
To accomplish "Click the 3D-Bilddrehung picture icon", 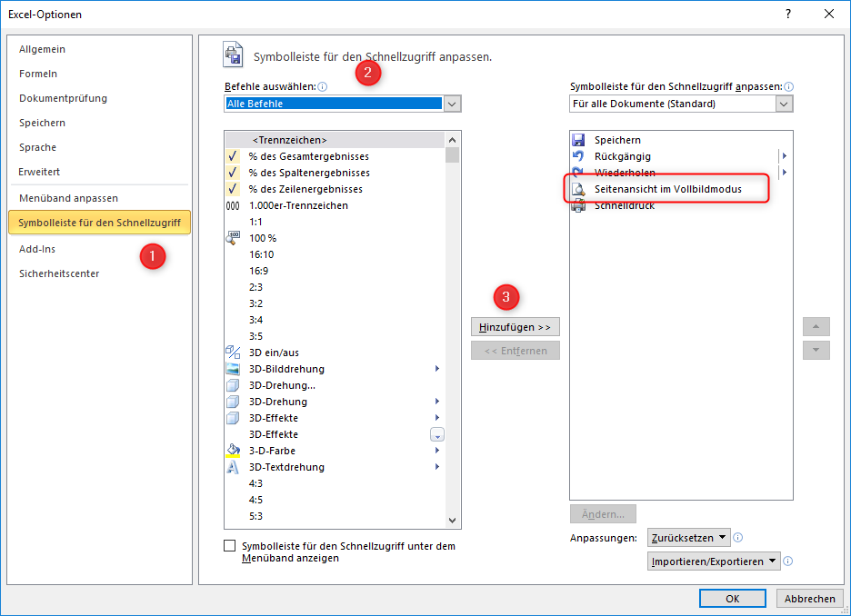I will point(233,369).
